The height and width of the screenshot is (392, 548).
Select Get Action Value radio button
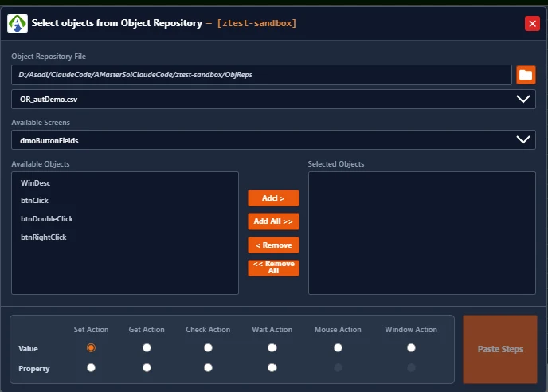[147, 348]
